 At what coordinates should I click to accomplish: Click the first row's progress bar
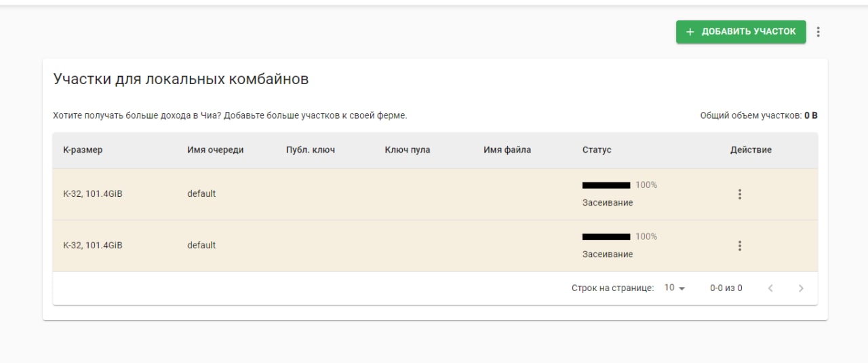606,185
